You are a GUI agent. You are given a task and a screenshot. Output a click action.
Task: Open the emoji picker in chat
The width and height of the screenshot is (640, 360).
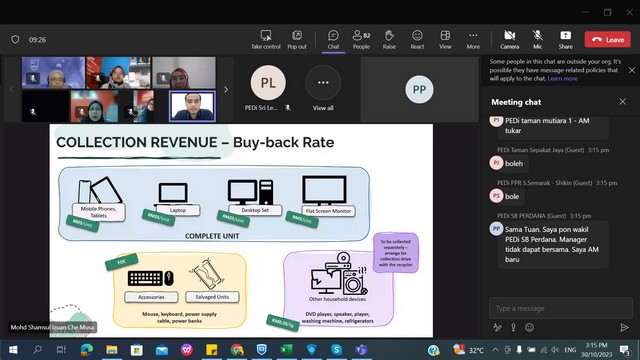pyautogui.click(x=529, y=327)
